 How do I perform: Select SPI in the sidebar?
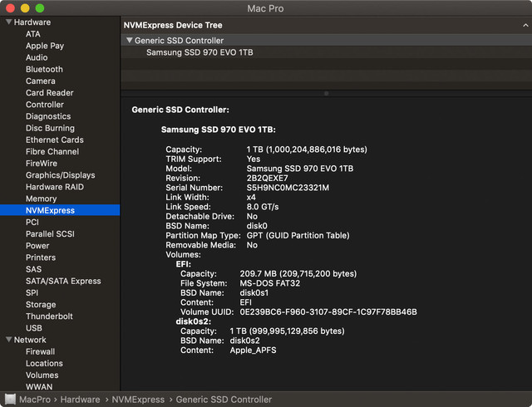32,292
